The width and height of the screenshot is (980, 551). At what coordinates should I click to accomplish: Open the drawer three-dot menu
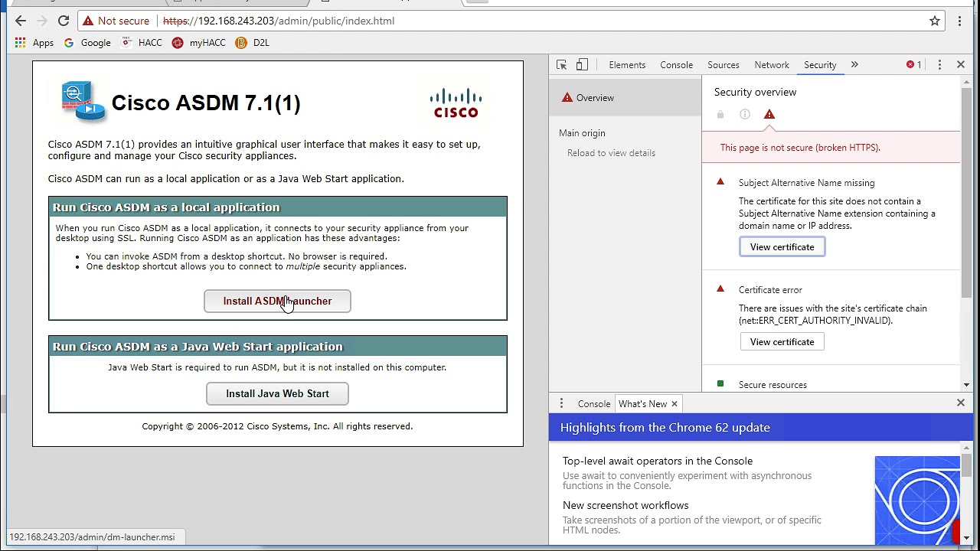coord(561,403)
